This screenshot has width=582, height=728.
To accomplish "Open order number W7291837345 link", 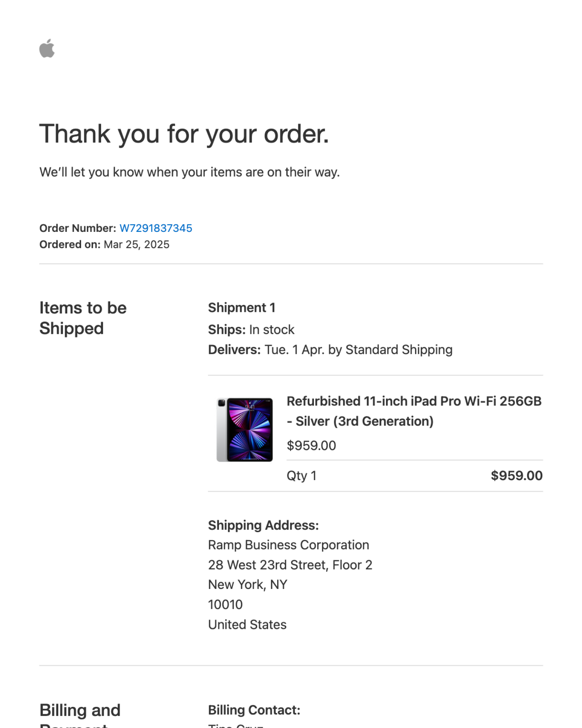I will click(156, 228).
